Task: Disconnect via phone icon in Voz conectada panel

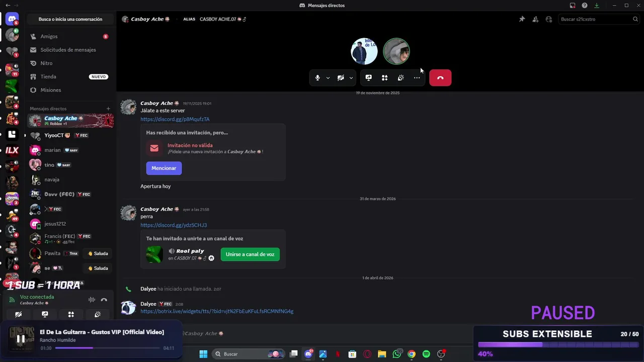Action: [x=104, y=300]
